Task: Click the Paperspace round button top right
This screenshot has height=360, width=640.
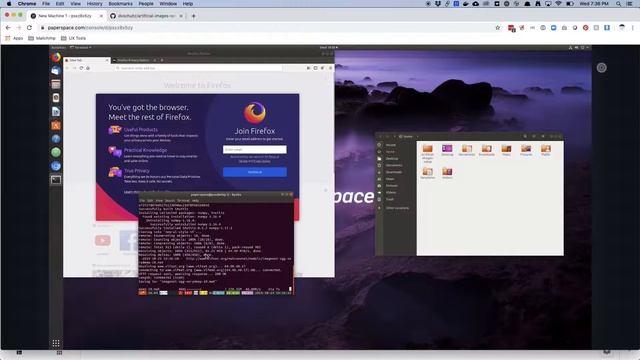Action: 601,68
